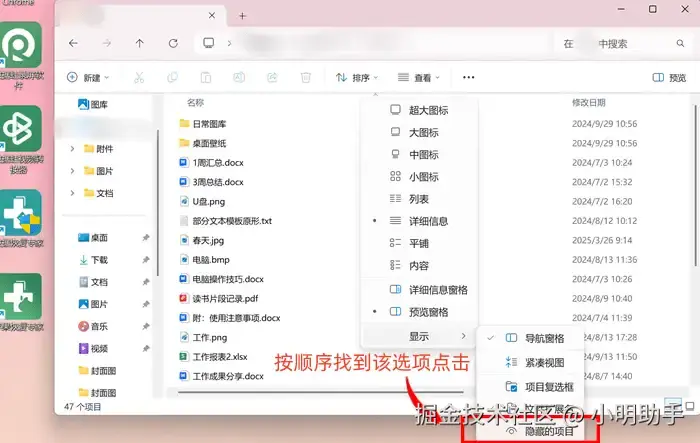Open a new tab with plus button
This screenshot has width=700, height=443.
pyautogui.click(x=242, y=16)
